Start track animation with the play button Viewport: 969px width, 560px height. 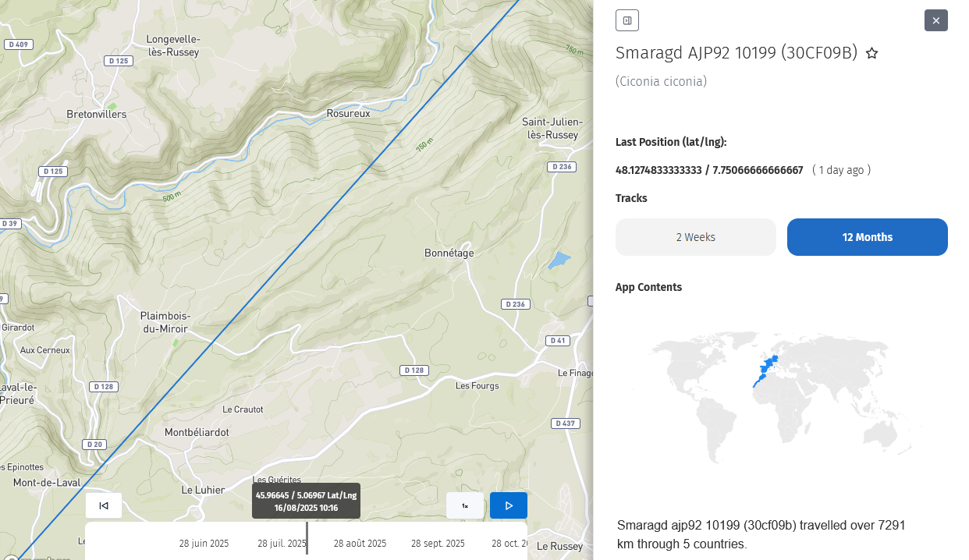click(x=509, y=505)
